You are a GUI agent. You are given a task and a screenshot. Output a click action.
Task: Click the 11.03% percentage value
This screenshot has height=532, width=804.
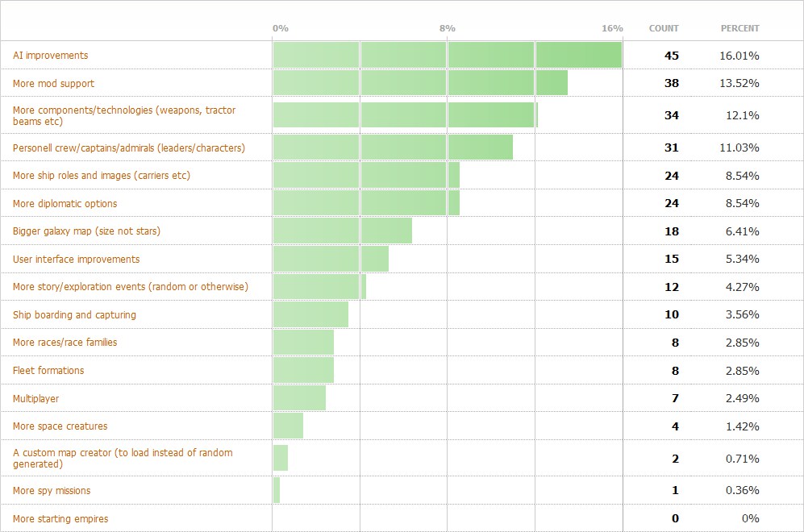point(739,148)
